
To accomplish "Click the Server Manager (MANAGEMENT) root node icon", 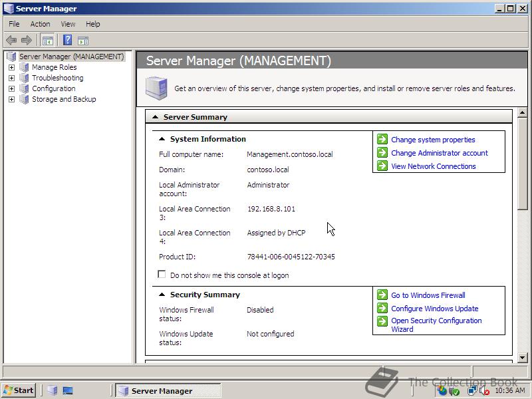I will tap(12, 57).
